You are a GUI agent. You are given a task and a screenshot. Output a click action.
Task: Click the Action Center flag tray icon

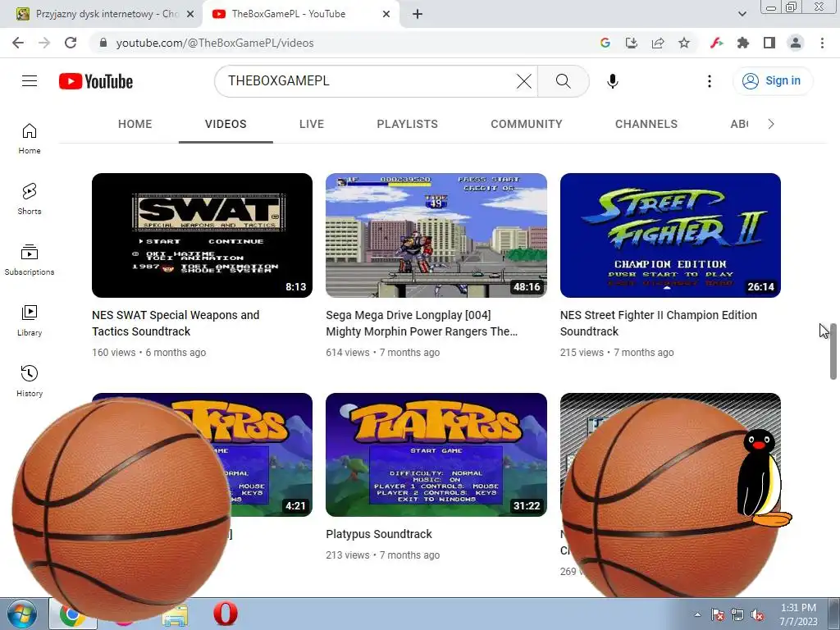coord(718,615)
